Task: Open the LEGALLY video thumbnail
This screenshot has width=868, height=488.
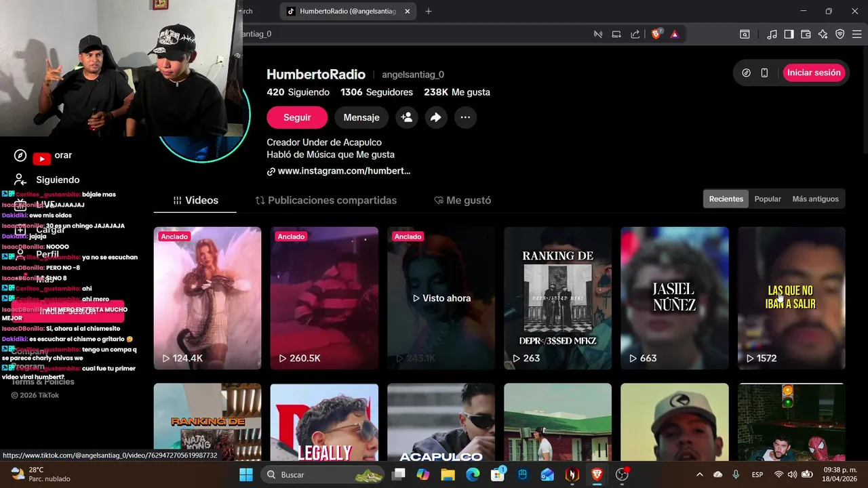Action: (x=324, y=422)
